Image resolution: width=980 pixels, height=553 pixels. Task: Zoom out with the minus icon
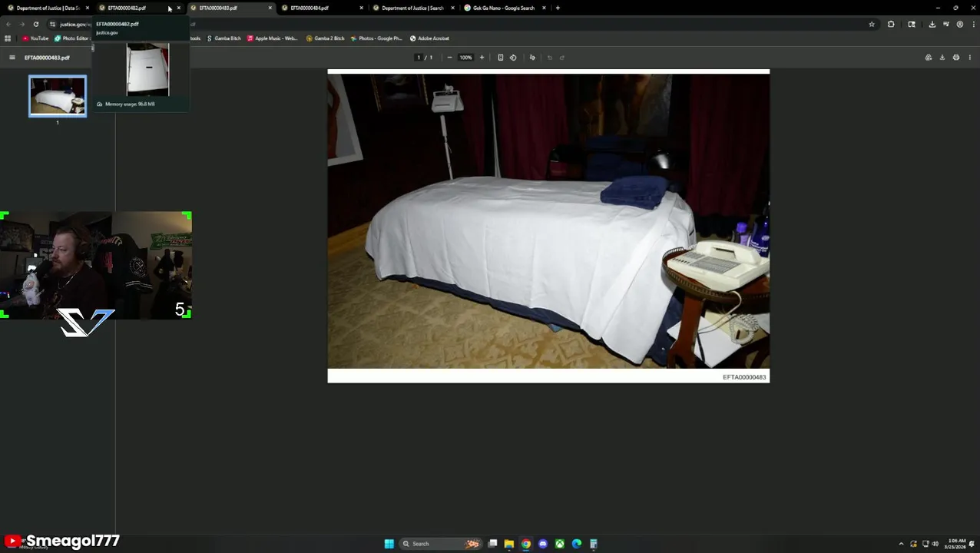[449, 58]
